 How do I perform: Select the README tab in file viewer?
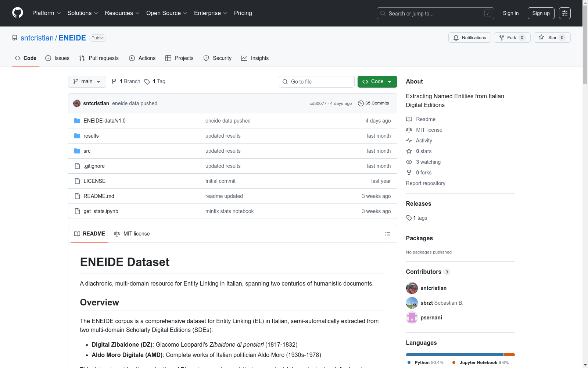coord(90,234)
